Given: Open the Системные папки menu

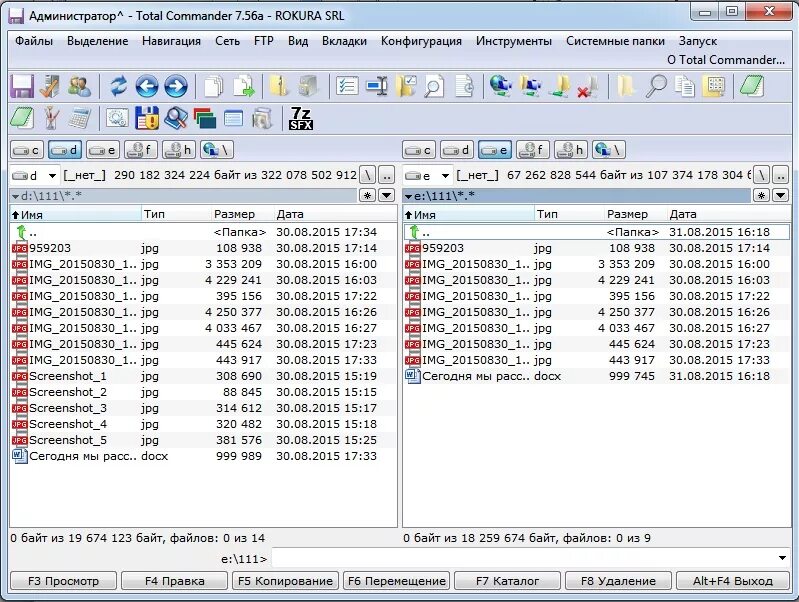Looking at the screenshot, I should [615, 41].
